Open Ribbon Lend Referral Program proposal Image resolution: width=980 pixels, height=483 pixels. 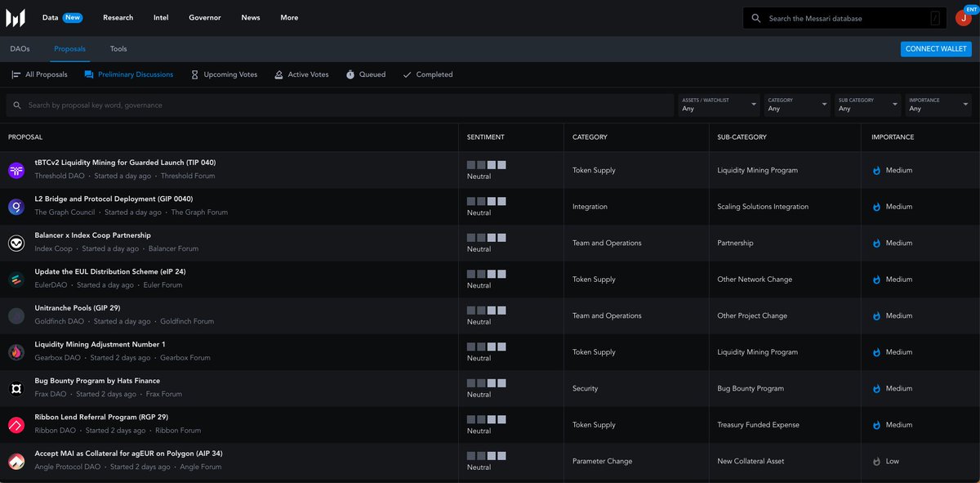(x=101, y=417)
